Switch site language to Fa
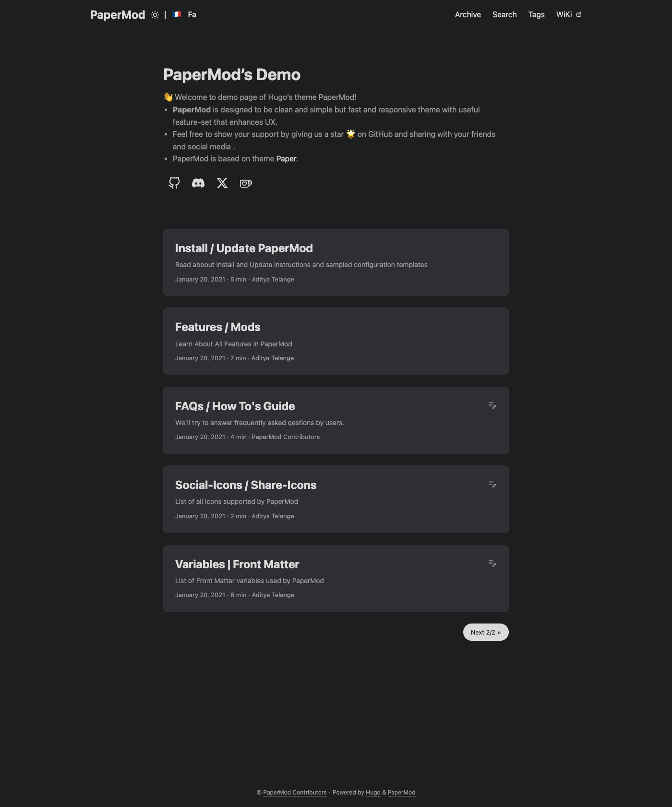Screen dimensions: 672x807 [192, 14]
